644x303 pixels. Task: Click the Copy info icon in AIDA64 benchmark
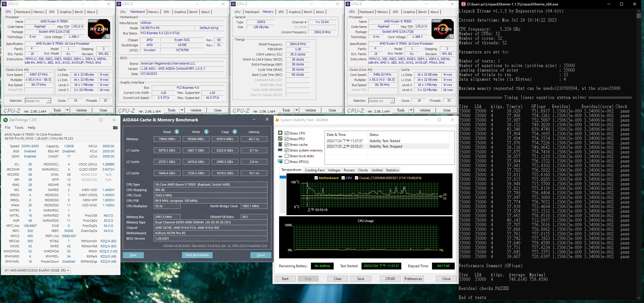click(235, 132)
